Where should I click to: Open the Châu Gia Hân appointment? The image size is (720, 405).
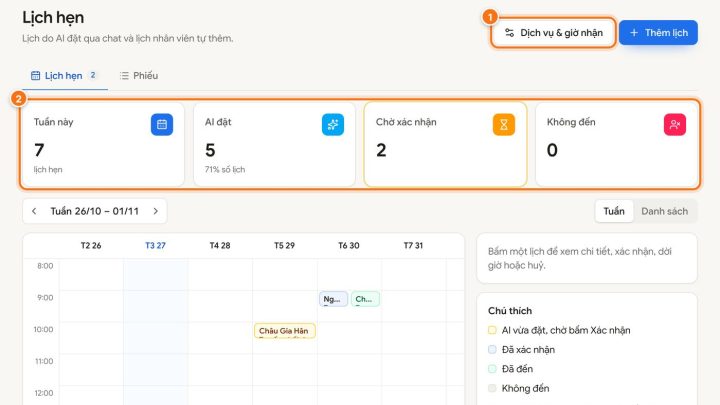(285, 331)
